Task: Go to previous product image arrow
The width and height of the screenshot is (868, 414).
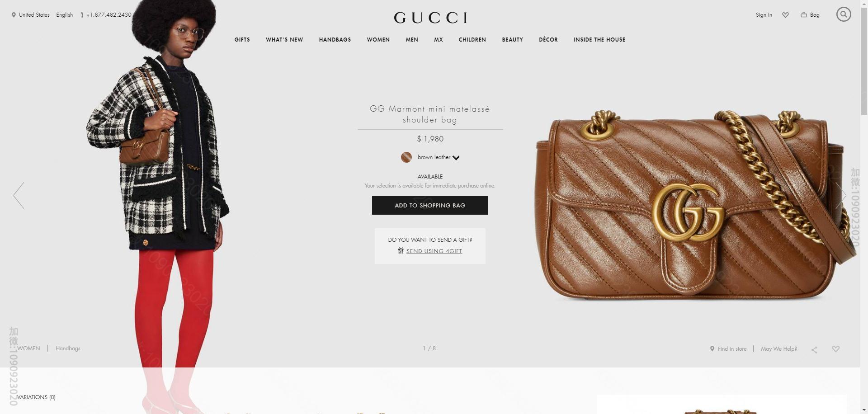Action: pyautogui.click(x=19, y=195)
